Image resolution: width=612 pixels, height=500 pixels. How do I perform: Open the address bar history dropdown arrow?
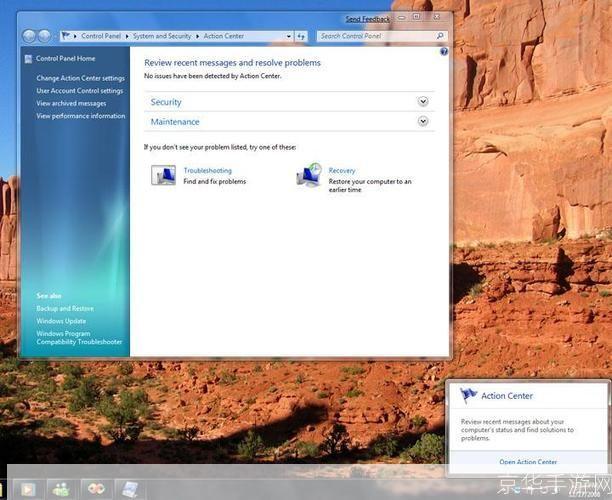(x=288, y=36)
